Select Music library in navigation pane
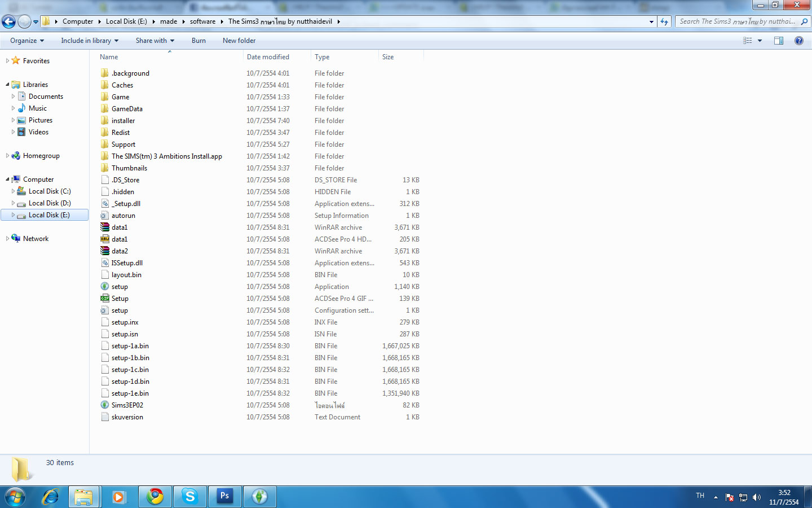Viewport: 812px width, 508px height. point(37,108)
